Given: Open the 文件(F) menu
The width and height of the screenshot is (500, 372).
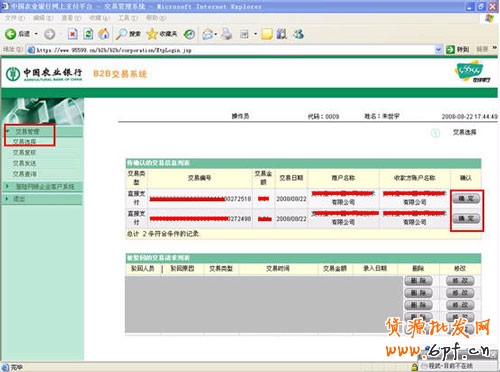Looking at the screenshot, I should (x=15, y=18).
